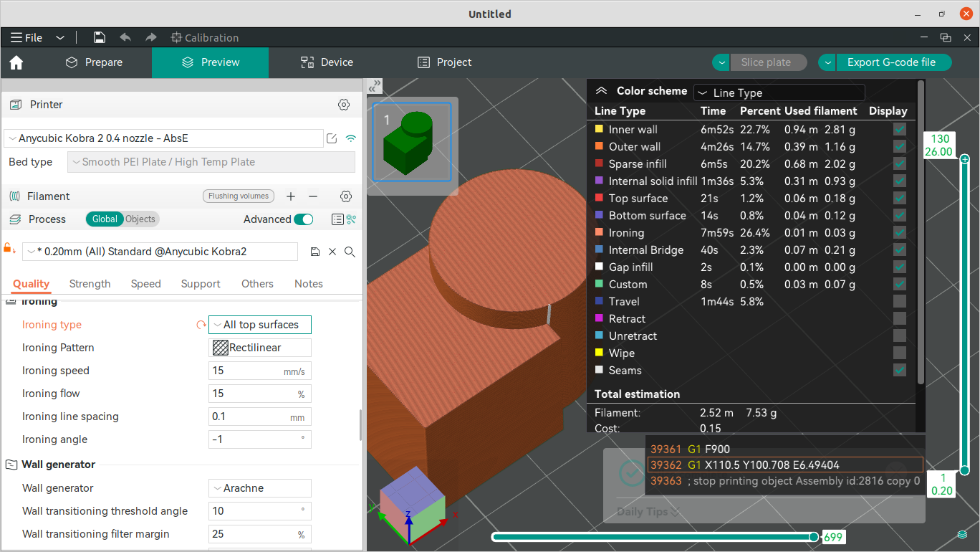Switch to the Prepare tab
Viewport: 980px width, 552px height.
click(94, 62)
